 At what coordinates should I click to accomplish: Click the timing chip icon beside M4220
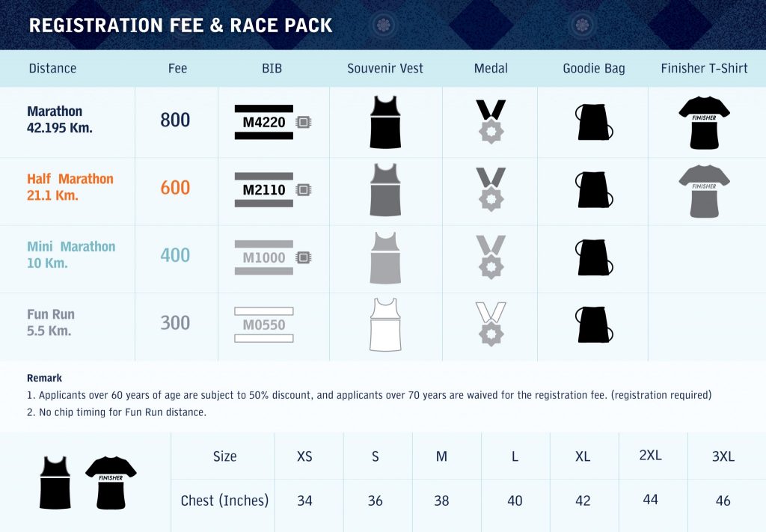304,122
